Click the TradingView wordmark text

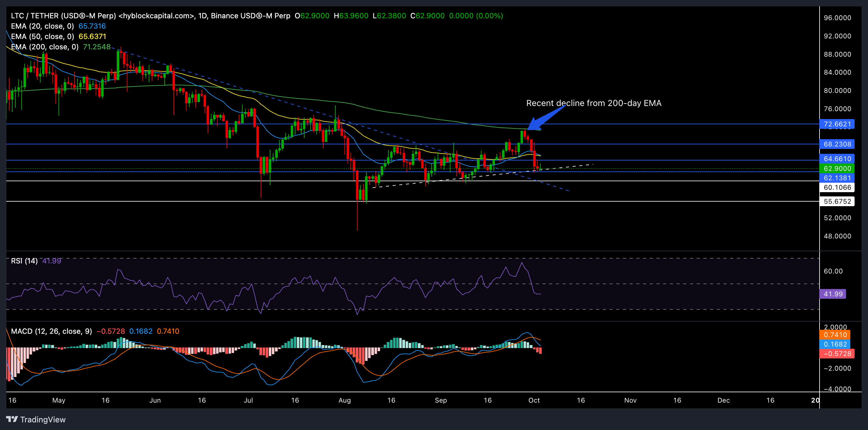pos(43,420)
